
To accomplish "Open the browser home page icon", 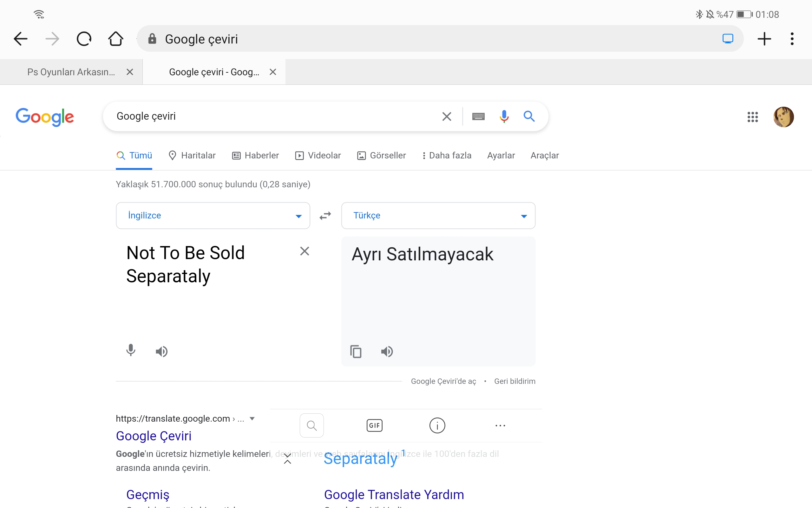I will (116, 39).
